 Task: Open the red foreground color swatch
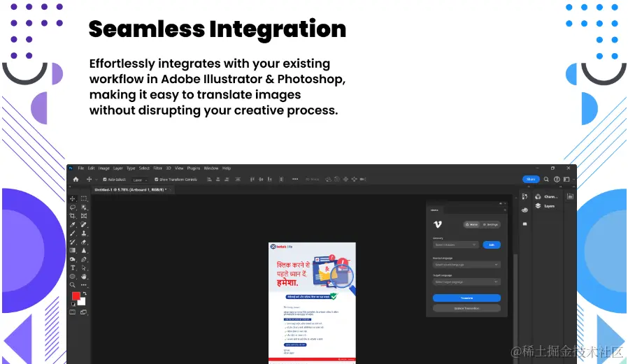click(76, 296)
